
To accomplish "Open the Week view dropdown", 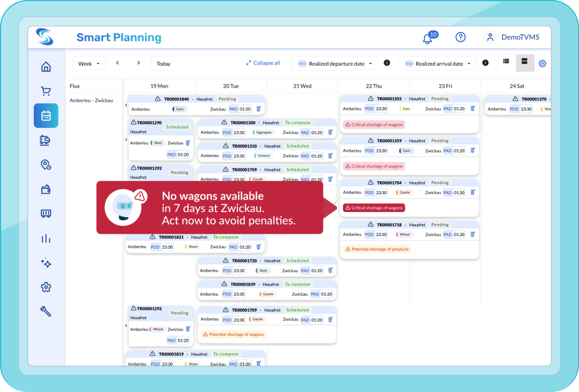I will tap(89, 64).
